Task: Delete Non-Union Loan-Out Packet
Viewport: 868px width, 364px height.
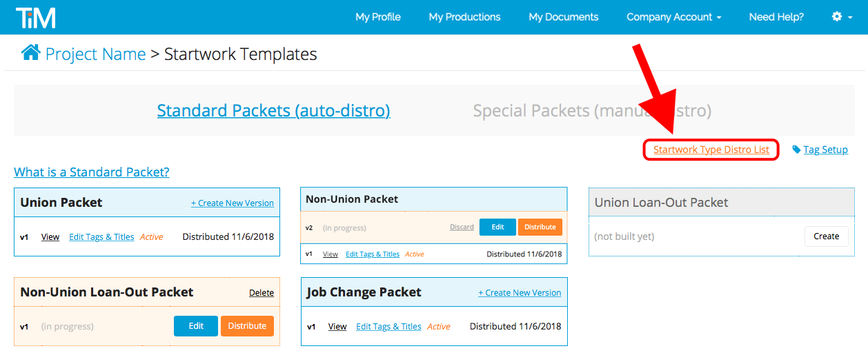Action: point(262,293)
